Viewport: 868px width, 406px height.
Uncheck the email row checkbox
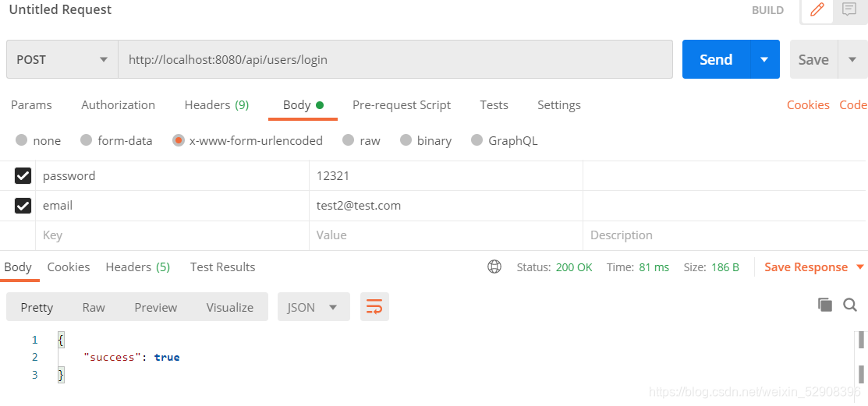click(x=23, y=206)
